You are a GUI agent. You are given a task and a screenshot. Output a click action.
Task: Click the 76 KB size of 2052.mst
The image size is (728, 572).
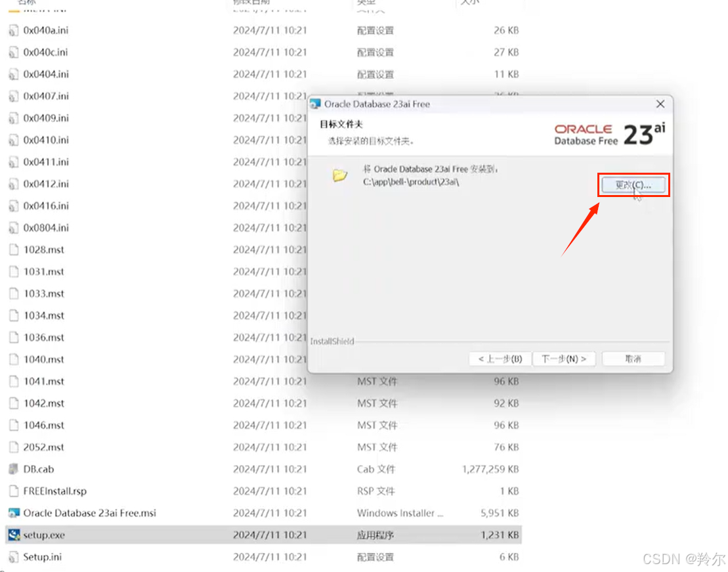point(506,447)
